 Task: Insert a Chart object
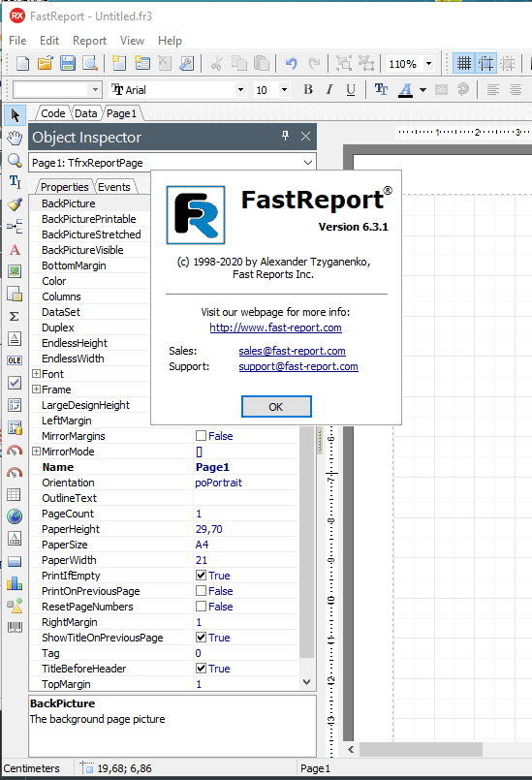click(15, 583)
